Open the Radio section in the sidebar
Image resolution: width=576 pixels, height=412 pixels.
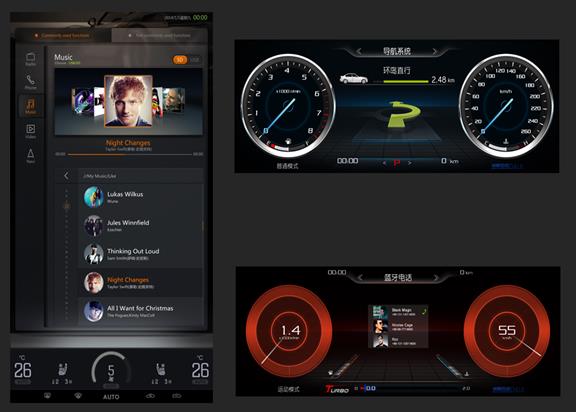click(30, 59)
